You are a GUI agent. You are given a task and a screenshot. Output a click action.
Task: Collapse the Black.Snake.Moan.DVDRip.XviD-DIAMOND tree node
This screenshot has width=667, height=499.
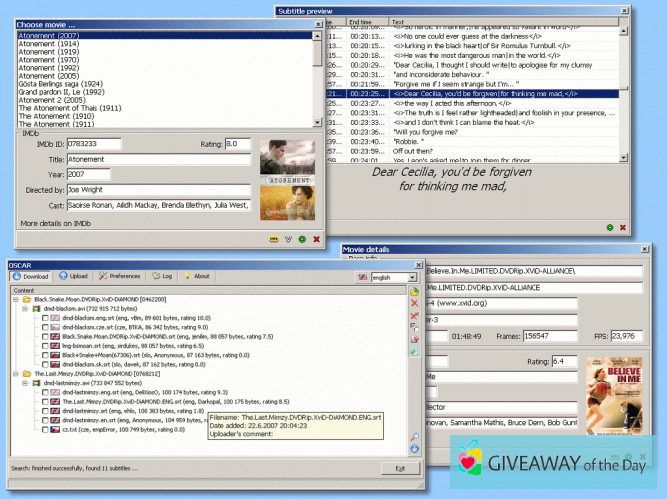pyautogui.click(x=14, y=299)
